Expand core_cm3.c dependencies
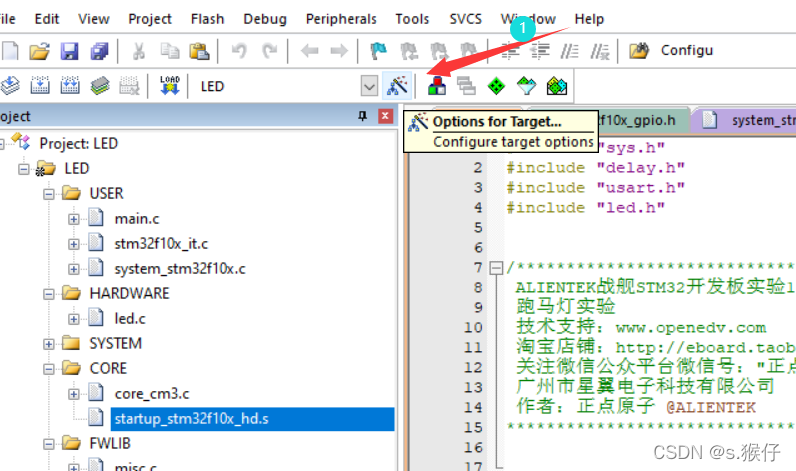The height and width of the screenshot is (471, 796). (74, 394)
